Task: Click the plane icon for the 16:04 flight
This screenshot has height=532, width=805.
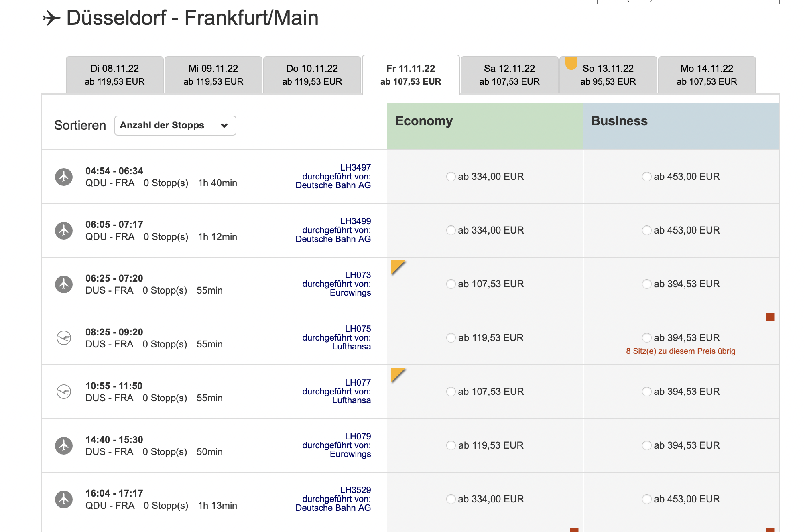Action: tap(64, 500)
